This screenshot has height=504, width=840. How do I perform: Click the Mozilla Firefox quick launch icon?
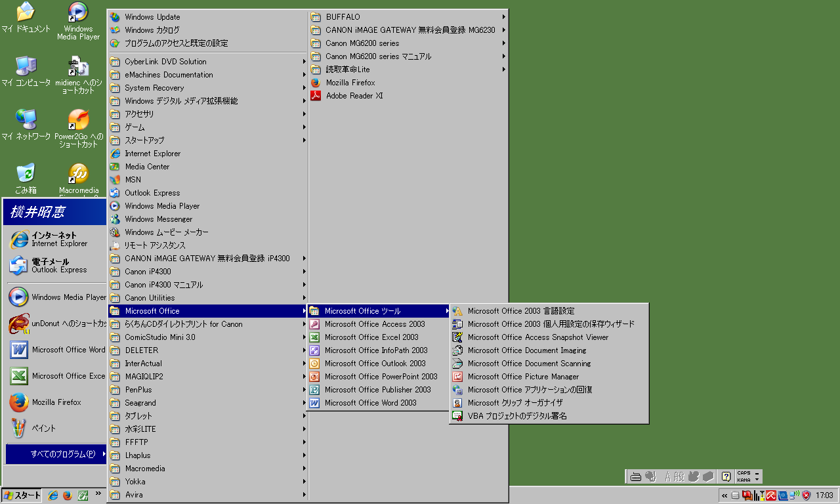67,495
